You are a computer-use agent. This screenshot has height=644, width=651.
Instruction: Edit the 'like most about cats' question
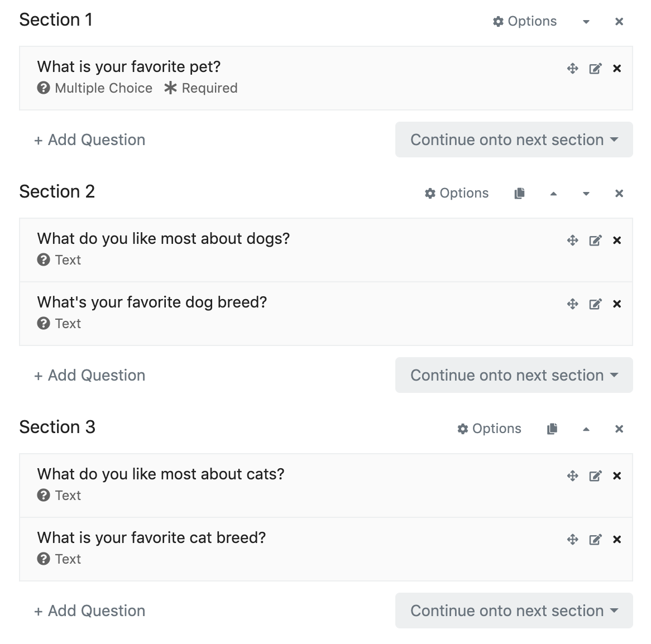tap(595, 476)
